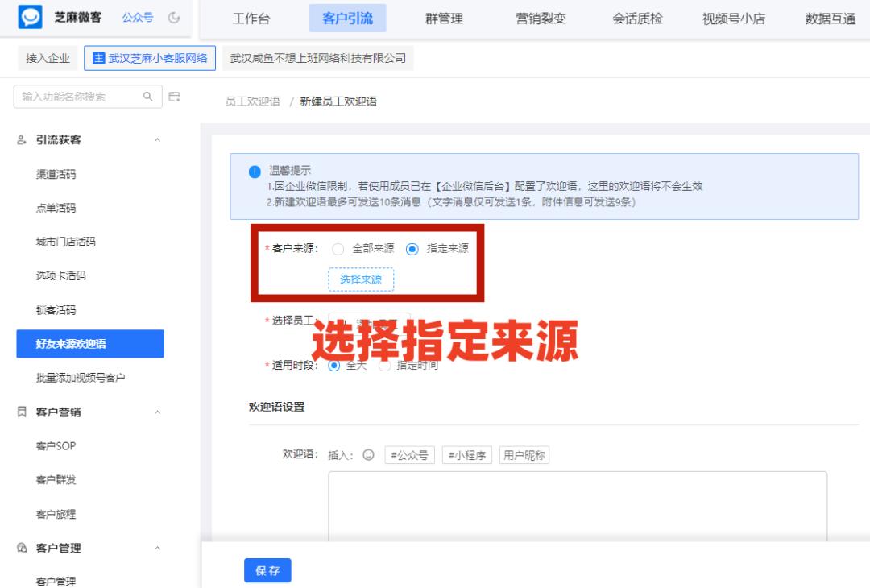This screenshot has width=870, height=588.
Task: Switch to the 群管理 navigation tab
Action: (442, 19)
